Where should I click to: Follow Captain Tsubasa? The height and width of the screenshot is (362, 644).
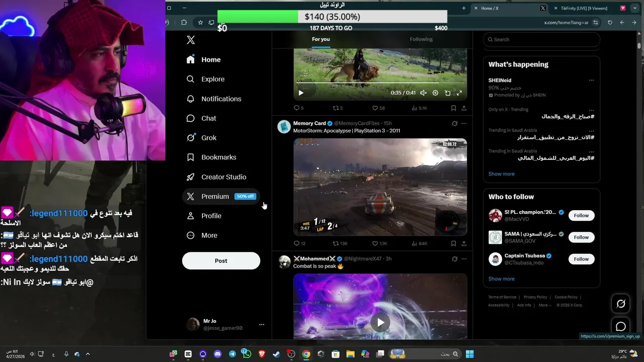tap(581, 259)
